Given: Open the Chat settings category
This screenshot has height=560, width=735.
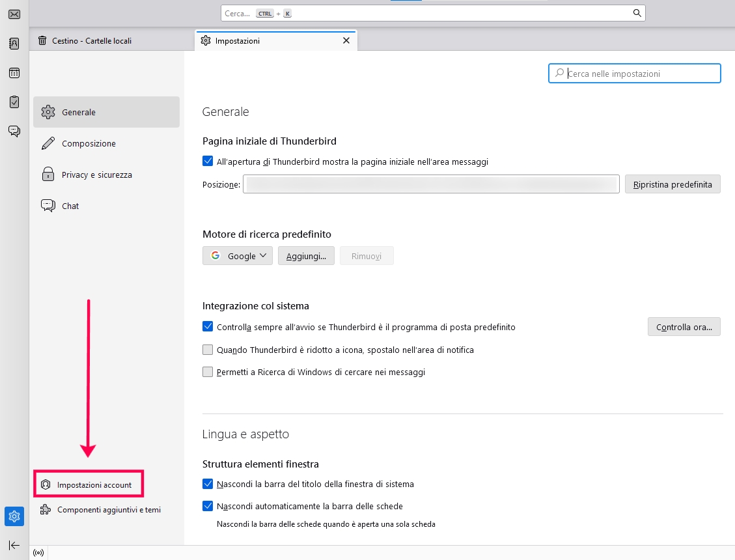Looking at the screenshot, I should click(x=106, y=206).
